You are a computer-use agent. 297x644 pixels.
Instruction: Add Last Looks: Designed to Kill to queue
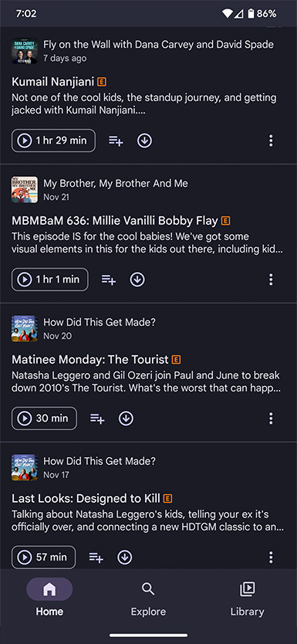[96, 558]
